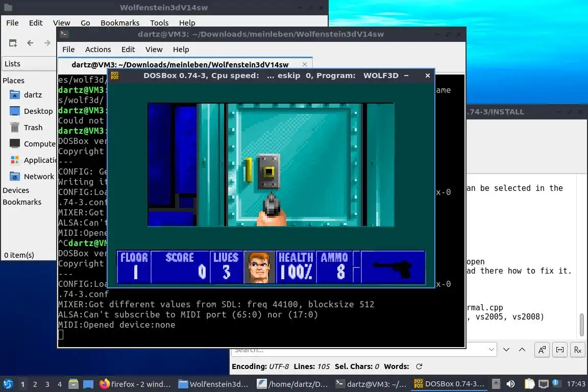Open the terminal Help menu

(x=181, y=50)
